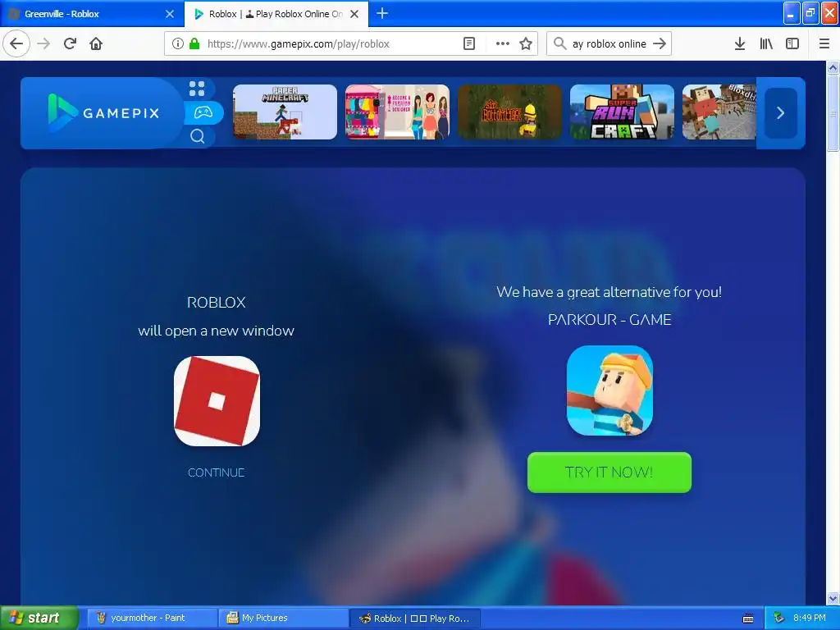Open page actions three-dots menu
The width and height of the screenshot is (840, 630).
(x=503, y=43)
